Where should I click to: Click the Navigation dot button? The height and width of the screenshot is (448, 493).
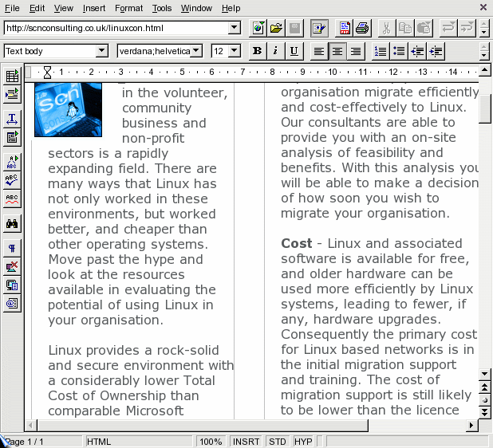pyautogui.click(x=484, y=400)
